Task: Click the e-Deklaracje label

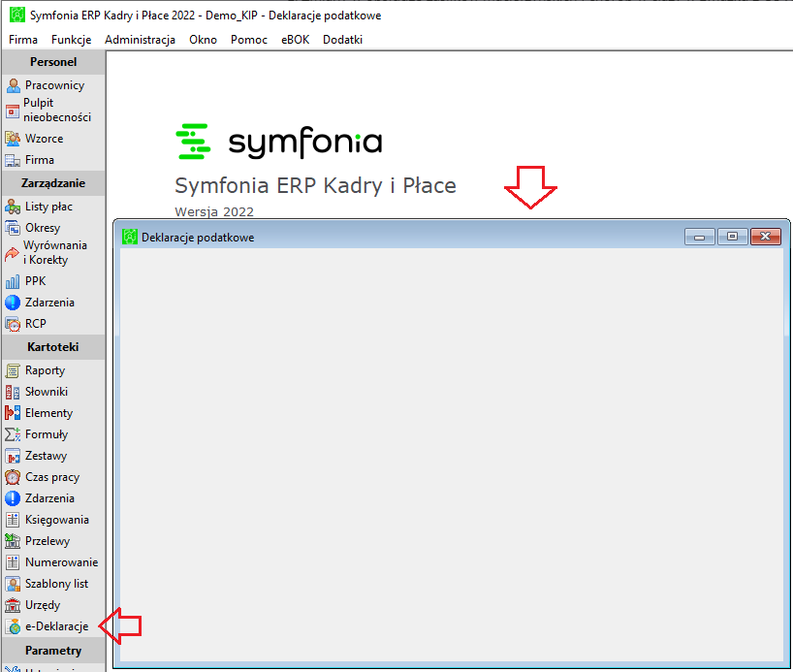Action: [x=57, y=626]
